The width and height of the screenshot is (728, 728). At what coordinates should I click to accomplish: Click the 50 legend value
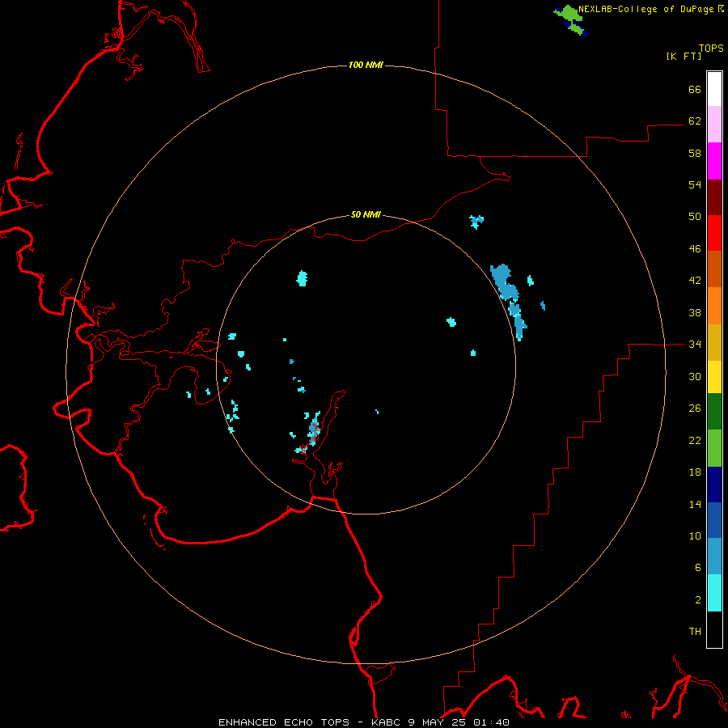pyautogui.click(x=695, y=217)
